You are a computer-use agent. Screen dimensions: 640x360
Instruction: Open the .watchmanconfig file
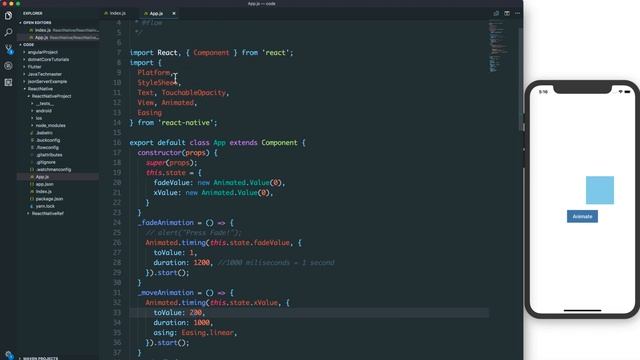[53, 170]
